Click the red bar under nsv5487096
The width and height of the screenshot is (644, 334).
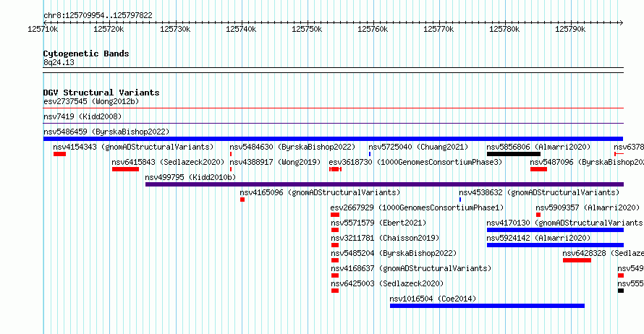[x=538, y=169]
